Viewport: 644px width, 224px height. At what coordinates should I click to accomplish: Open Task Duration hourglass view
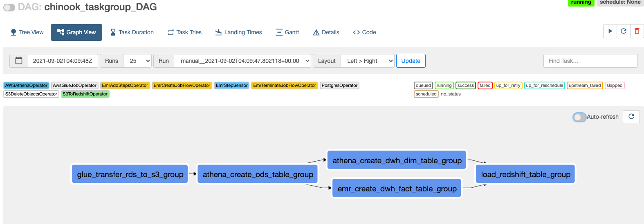pyautogui.click(x=132, y=32)
